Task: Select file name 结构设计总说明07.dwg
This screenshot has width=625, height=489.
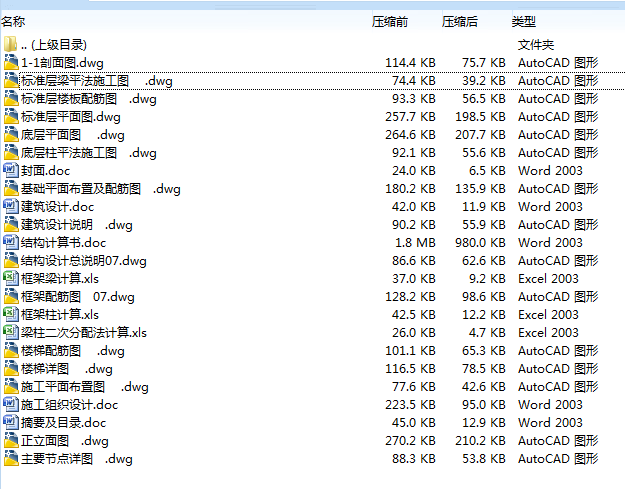Action: pyautogui.click(x=84, y=261)
